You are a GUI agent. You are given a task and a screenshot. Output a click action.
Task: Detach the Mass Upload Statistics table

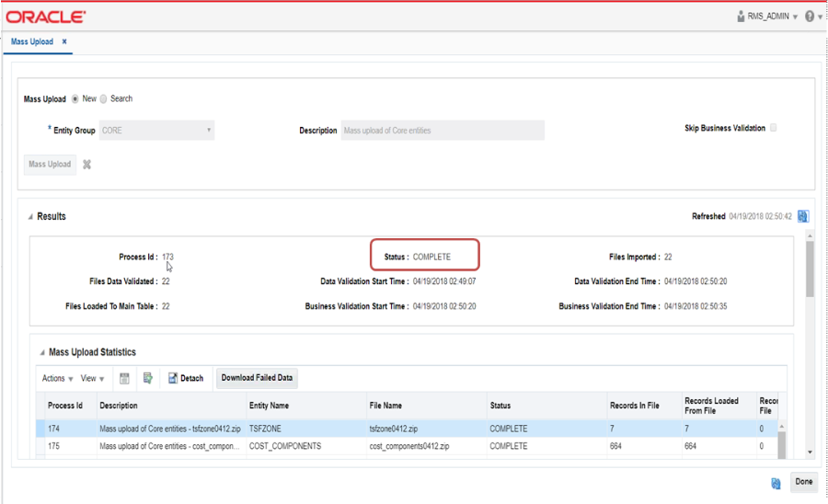[x=186, y=378]
